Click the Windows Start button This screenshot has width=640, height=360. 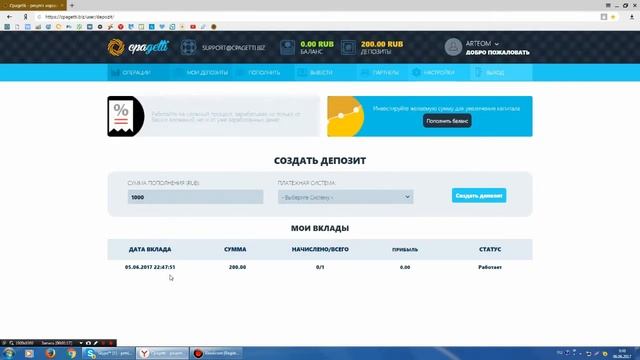[9, 353]
